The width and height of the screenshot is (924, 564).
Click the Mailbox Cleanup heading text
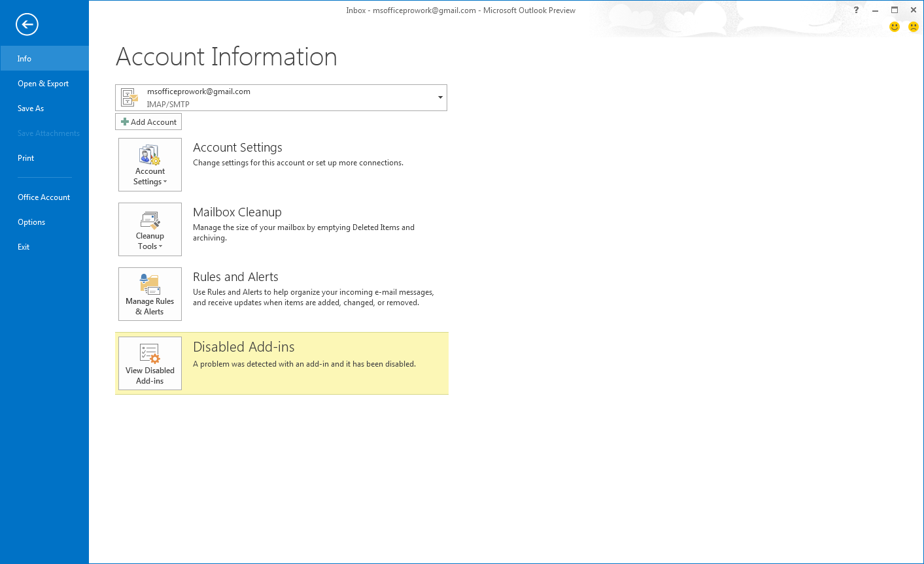coord(237,212)
